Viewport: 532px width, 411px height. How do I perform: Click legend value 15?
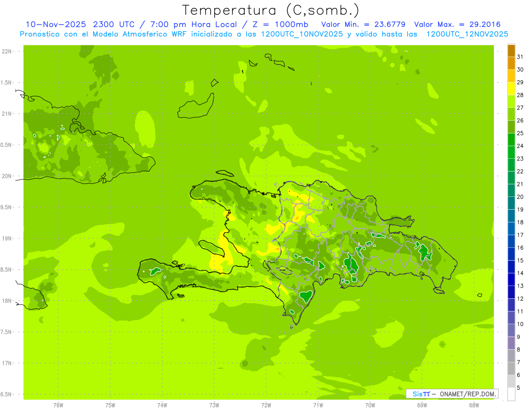tap(520, 261)
